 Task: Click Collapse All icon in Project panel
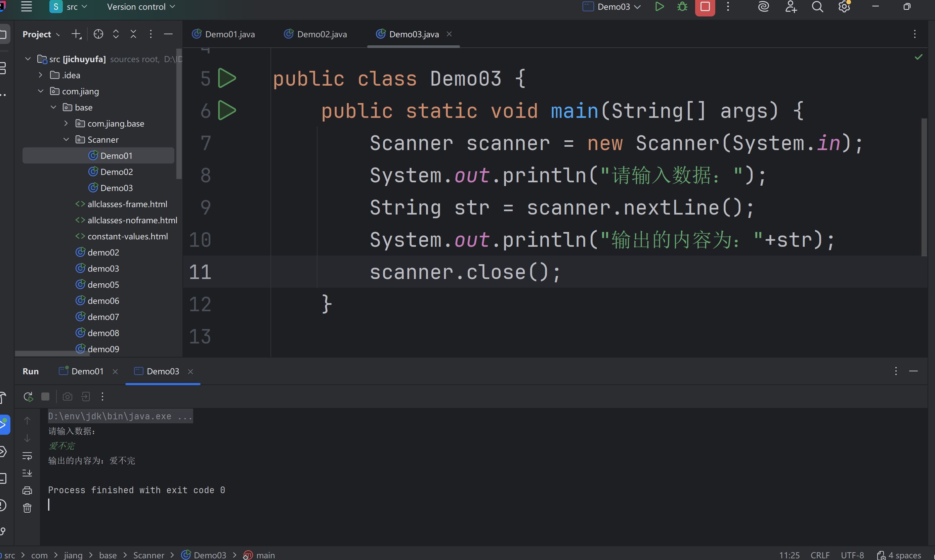tap(133, 34)
